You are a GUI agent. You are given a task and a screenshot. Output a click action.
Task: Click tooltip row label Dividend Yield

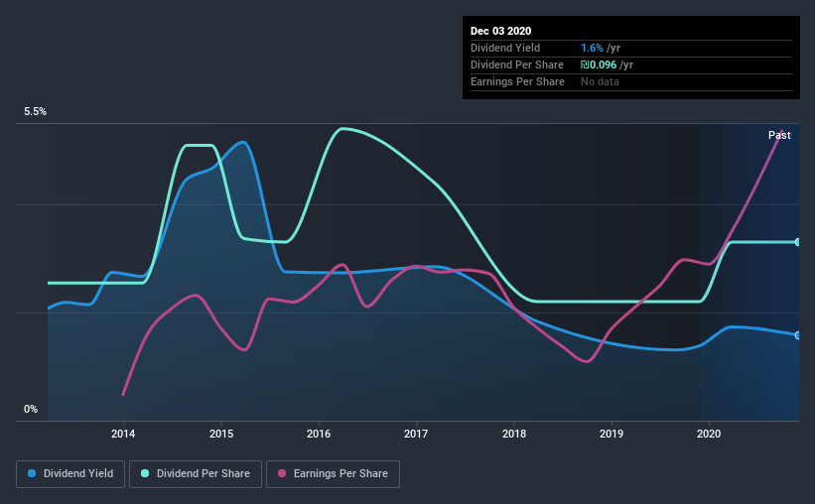505,48
